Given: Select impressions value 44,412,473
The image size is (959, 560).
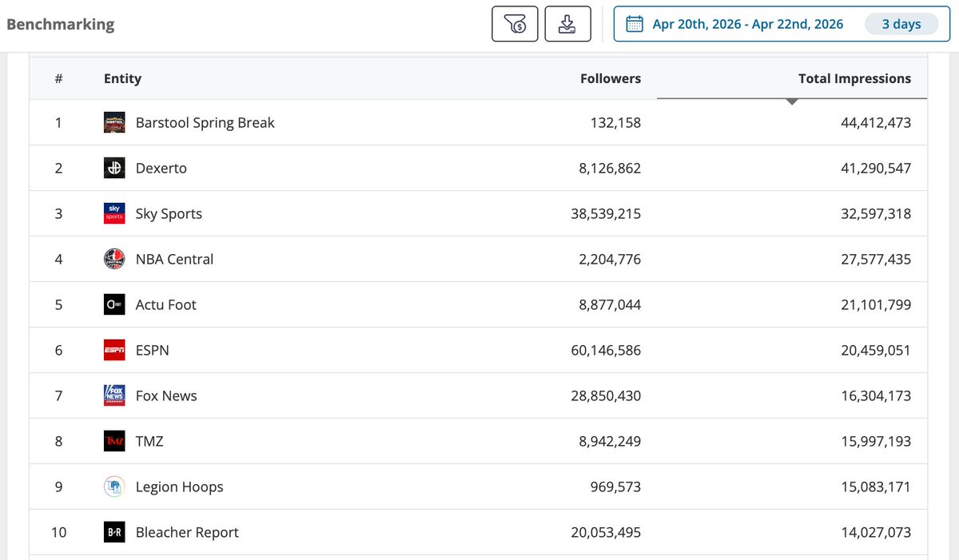Looking at the screenshot, I should tap(874, 122).
